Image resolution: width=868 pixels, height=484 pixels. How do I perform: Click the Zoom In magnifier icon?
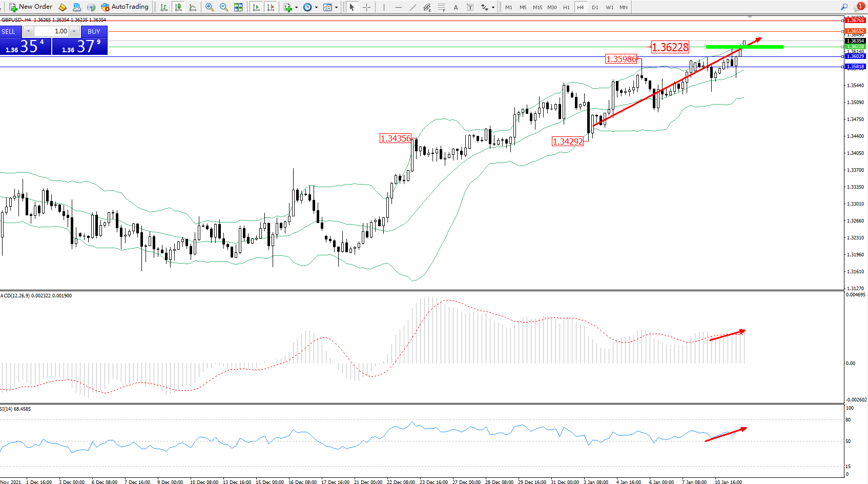pyautogui.click(x=209, y=7)
